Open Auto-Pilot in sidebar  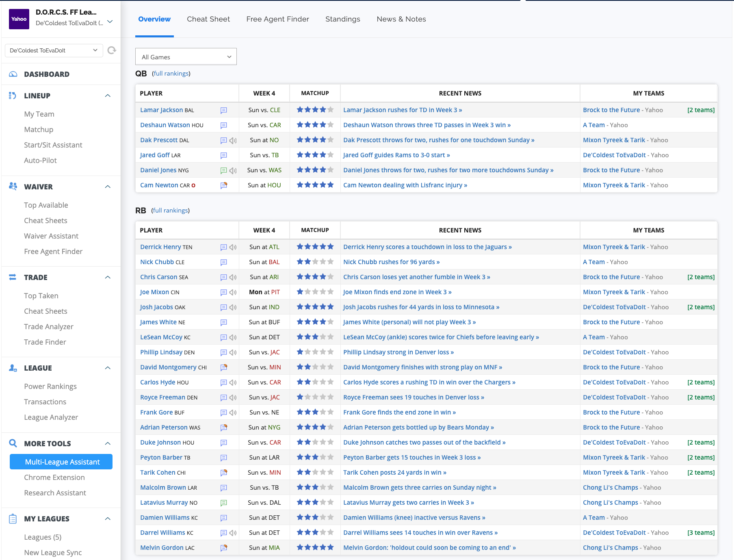[40, 161]
